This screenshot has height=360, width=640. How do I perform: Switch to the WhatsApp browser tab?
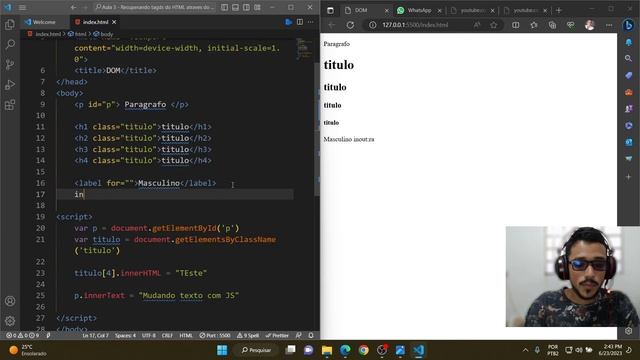click(x=419, y=10)
